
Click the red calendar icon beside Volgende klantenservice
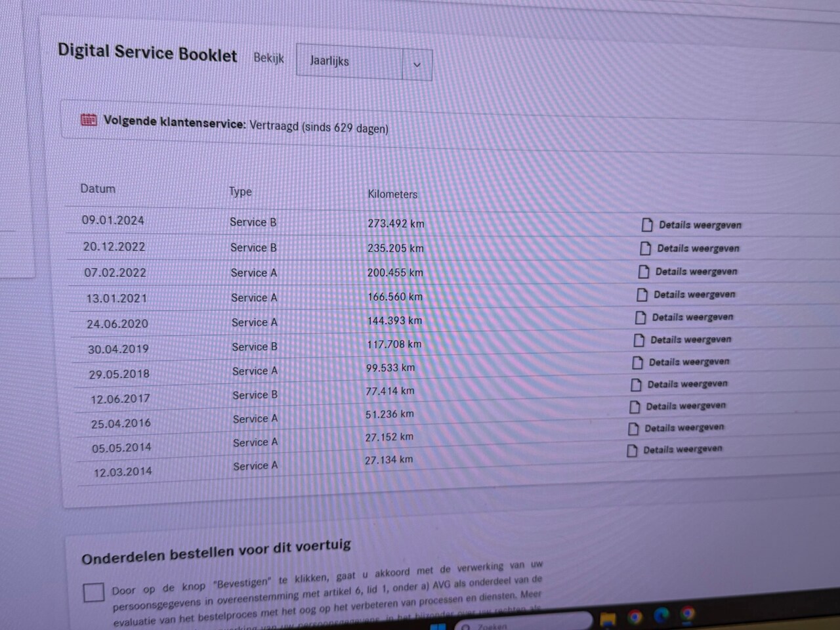coord(89,120)
